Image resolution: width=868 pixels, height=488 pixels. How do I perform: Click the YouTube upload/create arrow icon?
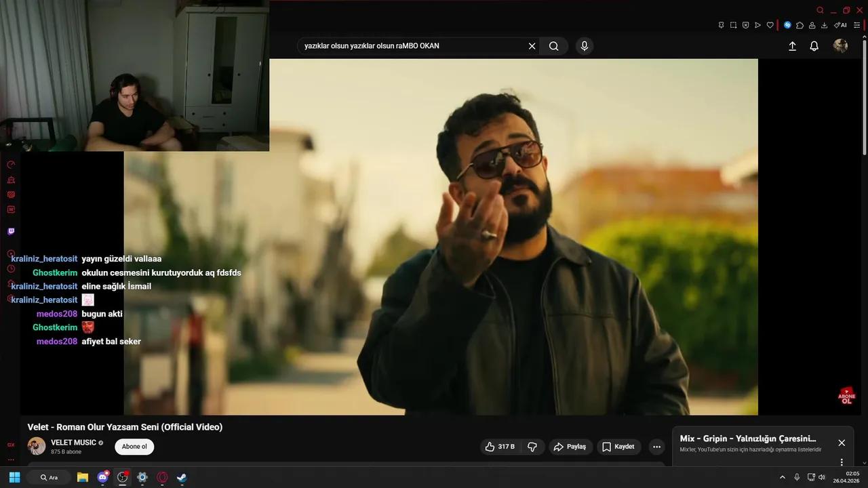pyautogui.click(x=792, y=46)
